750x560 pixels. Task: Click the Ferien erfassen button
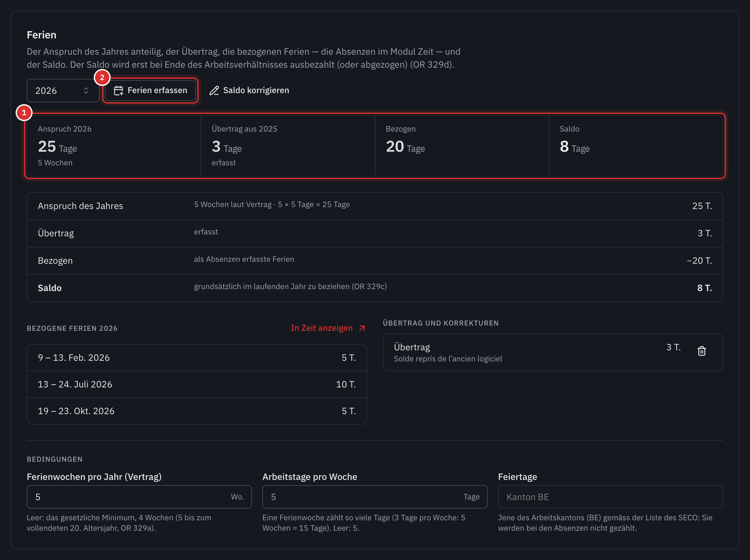pos(150,91)
